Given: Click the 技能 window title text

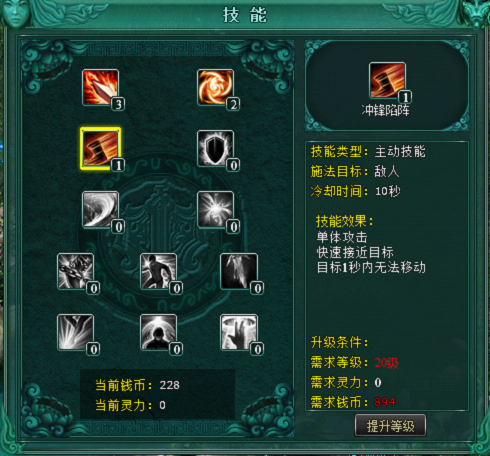Looking at the screenshot, I should pyautogui.click(x=245, y=15).
